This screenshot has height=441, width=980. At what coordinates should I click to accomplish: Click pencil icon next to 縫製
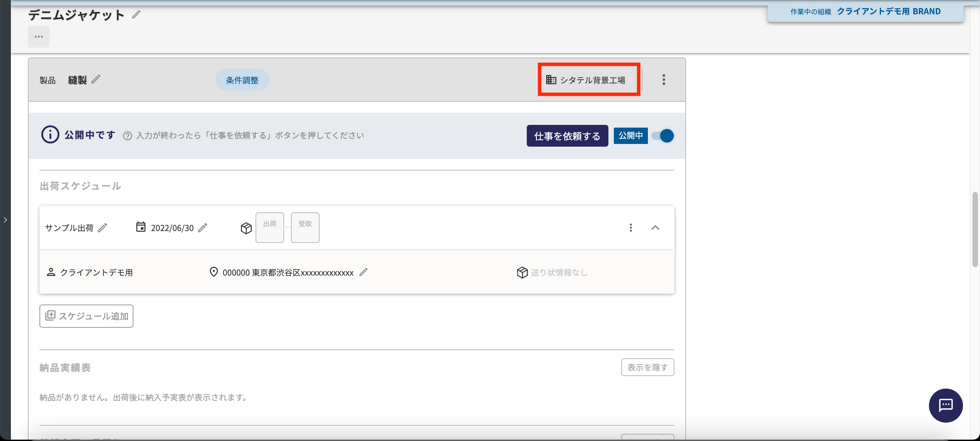tap(96, 79)
